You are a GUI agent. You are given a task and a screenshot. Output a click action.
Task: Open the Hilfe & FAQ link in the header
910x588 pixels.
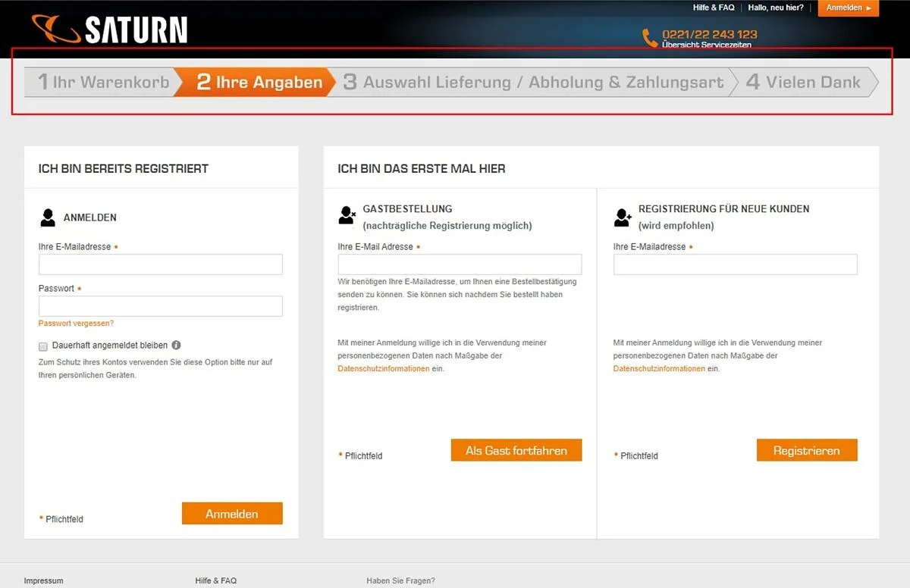tap(714, 8)
